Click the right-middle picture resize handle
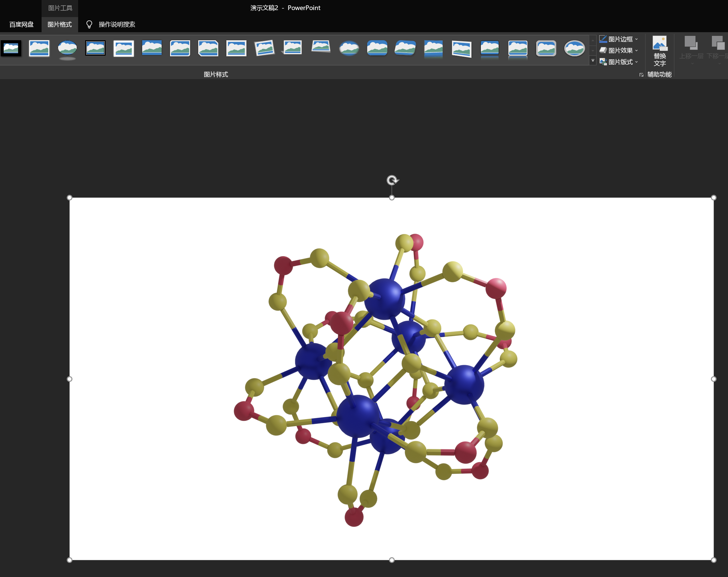 (x=714, y=379)
